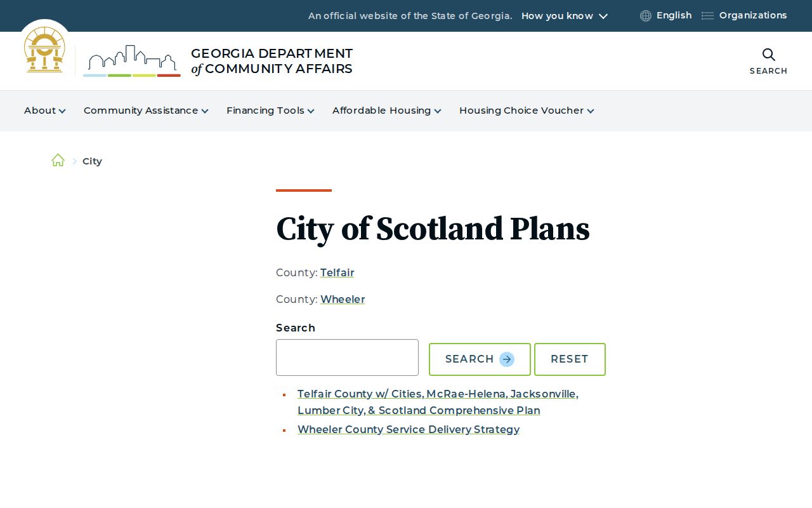
Task: Expand the About menu
Action: coord(45,110)
